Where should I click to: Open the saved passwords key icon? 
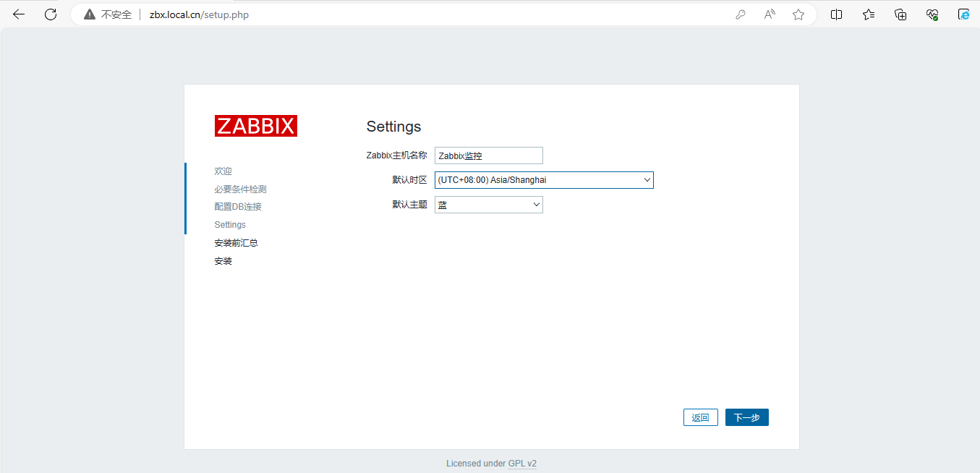pyautogui.click(x=740, y=14)
